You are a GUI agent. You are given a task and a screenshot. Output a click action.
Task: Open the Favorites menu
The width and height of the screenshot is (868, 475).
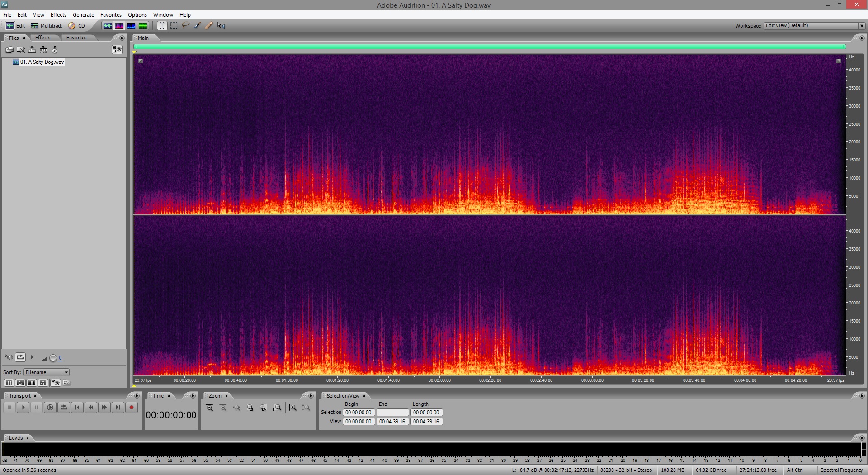111,15
